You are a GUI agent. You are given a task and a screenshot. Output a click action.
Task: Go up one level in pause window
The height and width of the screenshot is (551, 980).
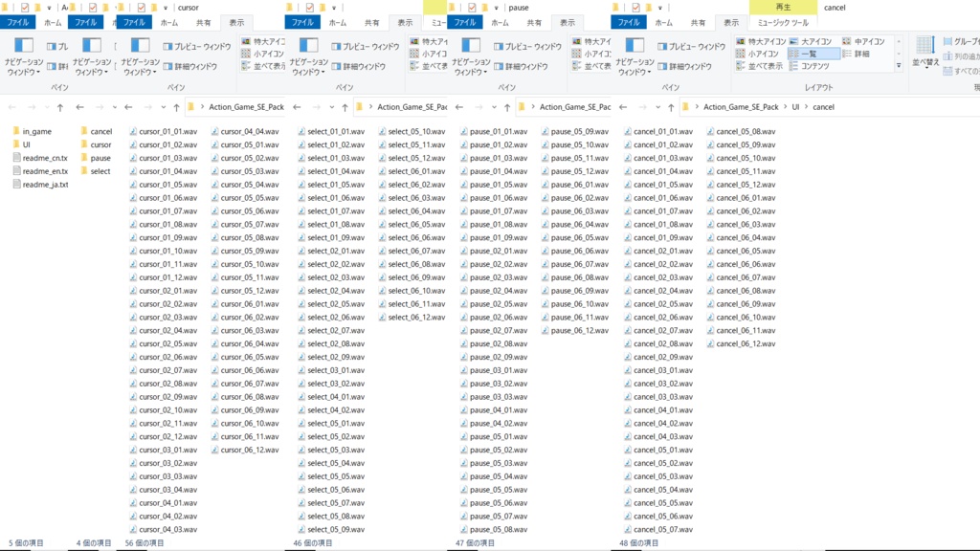(507, 107)
